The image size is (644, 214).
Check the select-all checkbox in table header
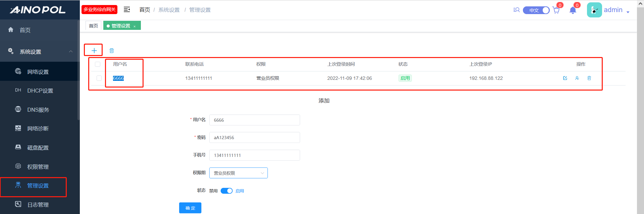[x=98, y=64]
